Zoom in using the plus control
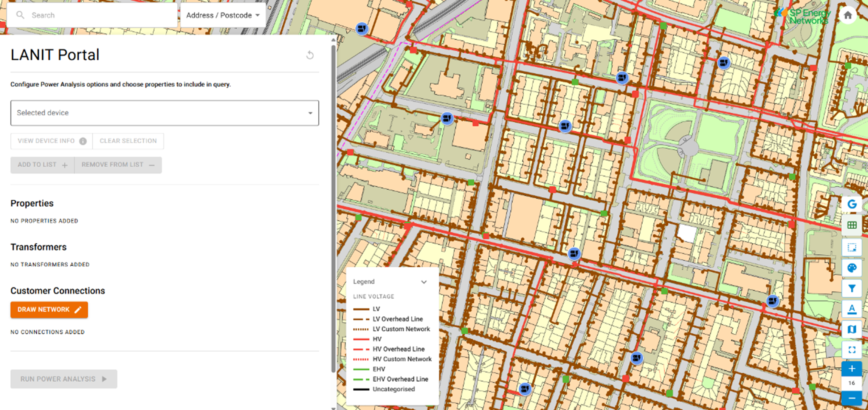This screenshot has height=410, width=868. [x=852, y=369]
